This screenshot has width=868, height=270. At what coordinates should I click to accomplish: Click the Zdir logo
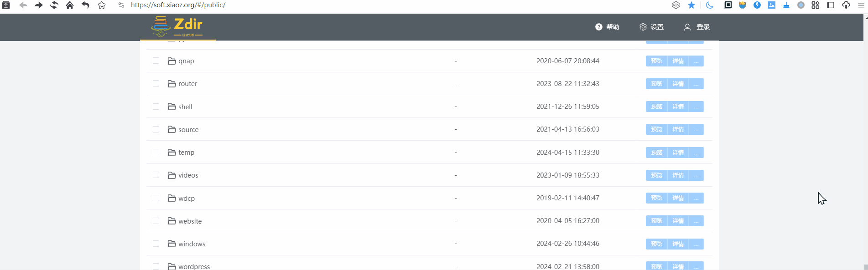(177, 27)
